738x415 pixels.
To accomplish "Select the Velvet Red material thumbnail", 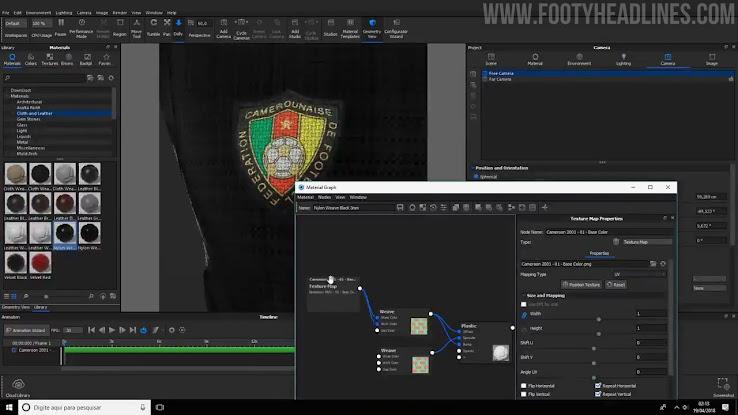I will (40, 263).
